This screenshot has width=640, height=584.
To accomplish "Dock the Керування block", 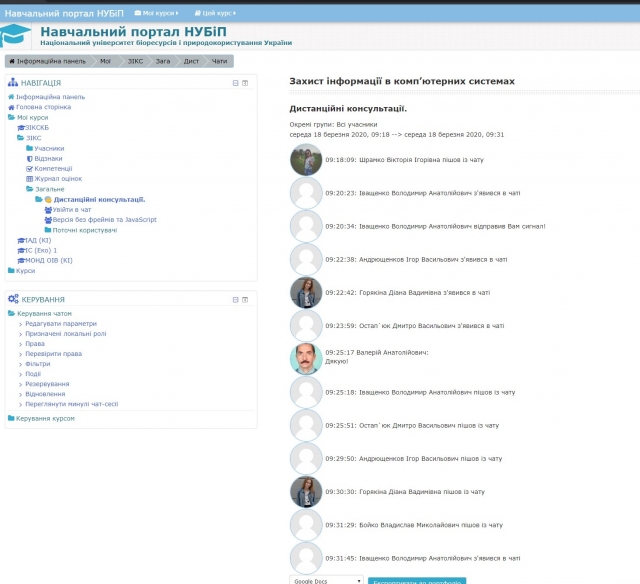I will [245, 300].
